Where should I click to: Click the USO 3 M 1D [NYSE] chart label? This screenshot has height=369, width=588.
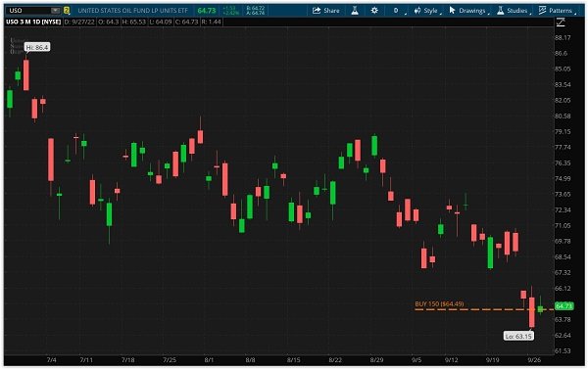click(x=33, y=22)
